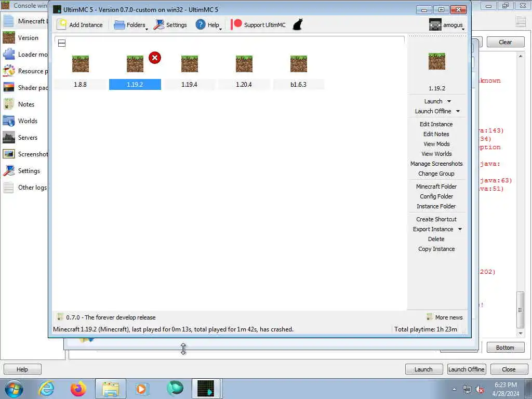Click the More news button
Screen dimensions: 532x399
pyautogui.click(x=445, y=317)
